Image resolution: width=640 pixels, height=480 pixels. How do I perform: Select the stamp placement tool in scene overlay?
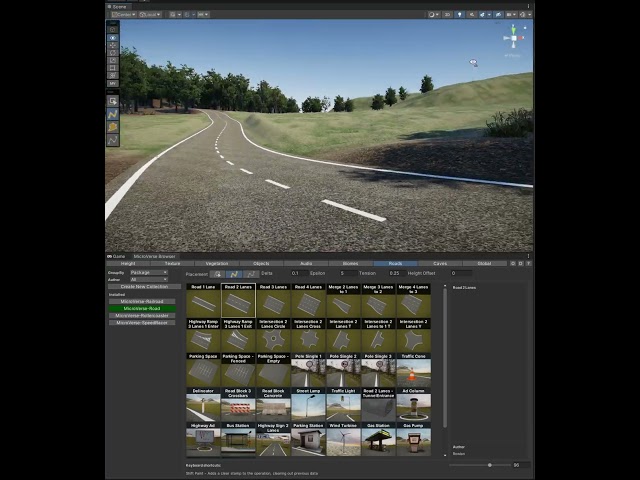point(113,101)
